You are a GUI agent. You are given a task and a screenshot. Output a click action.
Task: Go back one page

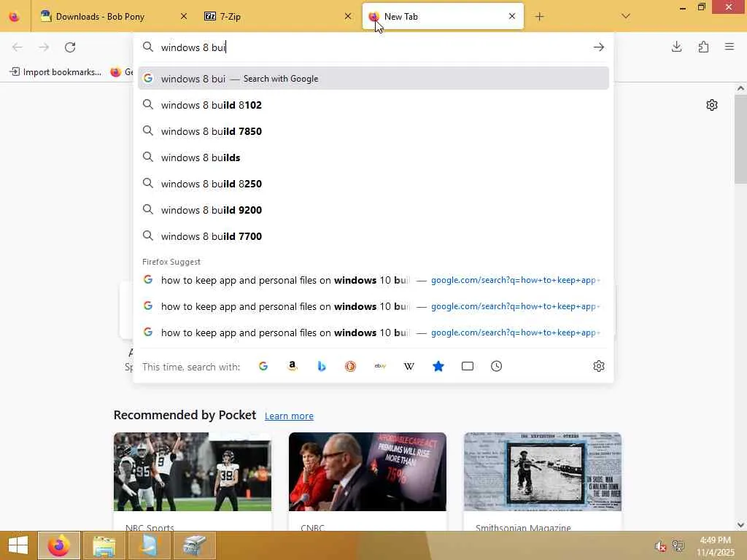18,47
